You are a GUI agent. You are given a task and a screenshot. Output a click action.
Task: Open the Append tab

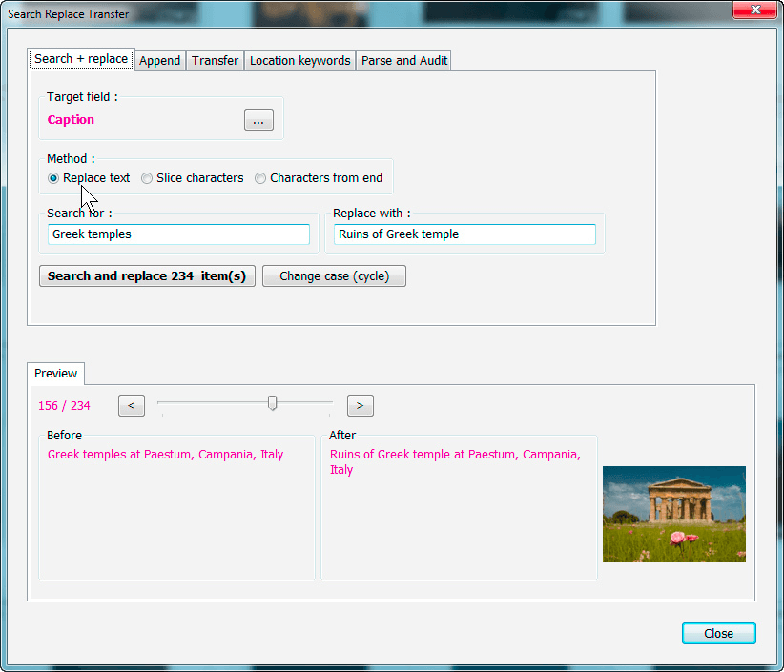pos(160,60)
